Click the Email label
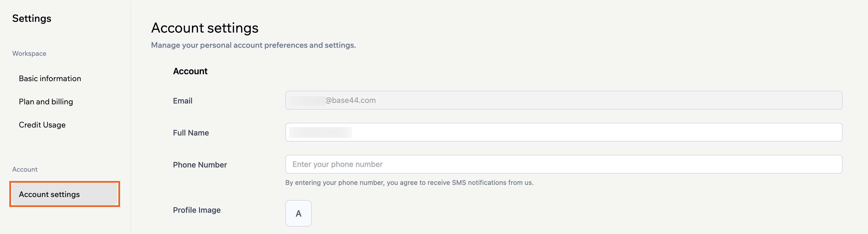The height and width of the screenshot is (234, 868). [182, 101]
